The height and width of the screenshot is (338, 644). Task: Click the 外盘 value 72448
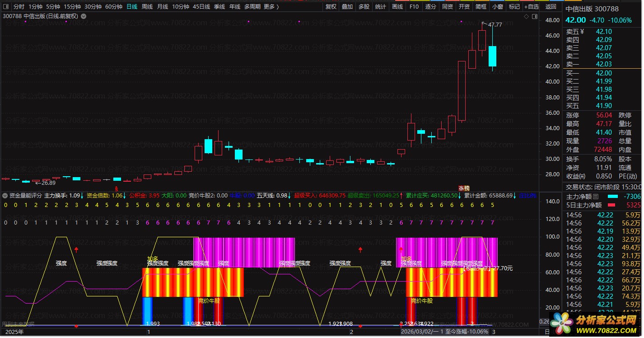(603, 150)
